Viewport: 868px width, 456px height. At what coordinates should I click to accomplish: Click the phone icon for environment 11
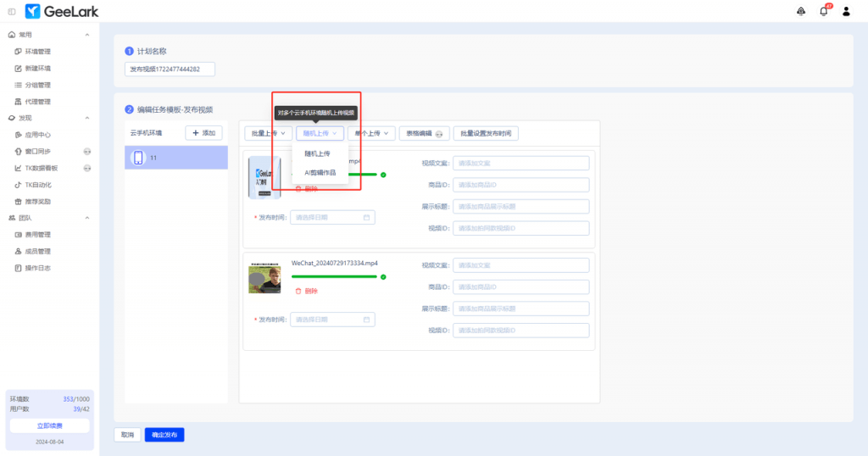(x=139, y=158)
